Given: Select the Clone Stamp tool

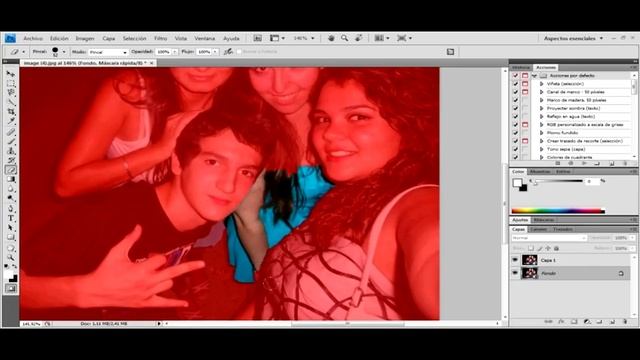Looking at the screenshot, I should click(11, 151).
